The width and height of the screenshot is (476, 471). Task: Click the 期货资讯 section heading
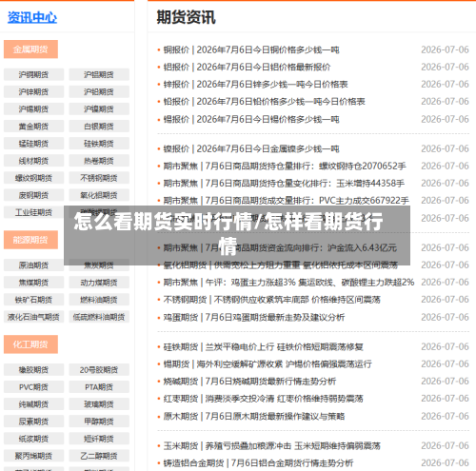(x=187, y=17)
